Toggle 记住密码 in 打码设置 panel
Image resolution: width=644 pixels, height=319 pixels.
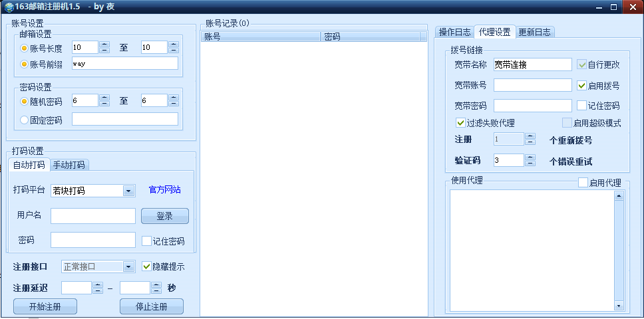point(146,241)
